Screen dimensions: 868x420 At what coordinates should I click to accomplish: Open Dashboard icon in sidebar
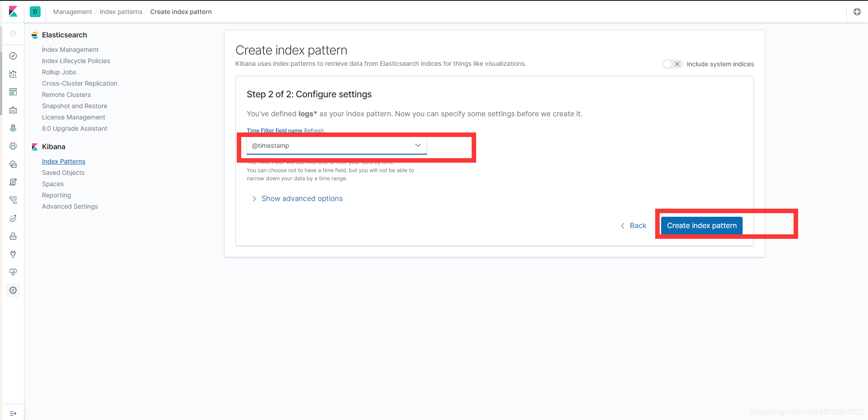click(x=13, y=92)
